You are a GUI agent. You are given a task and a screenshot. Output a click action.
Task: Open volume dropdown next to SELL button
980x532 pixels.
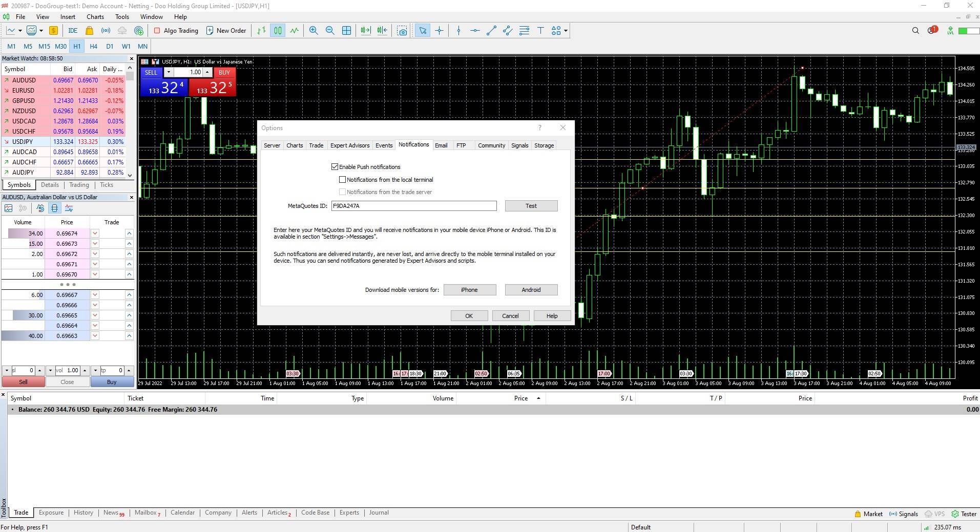(x=168, y=73)
